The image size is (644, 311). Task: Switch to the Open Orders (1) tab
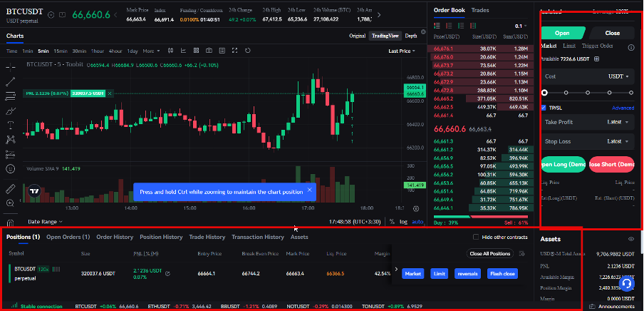[68, 237]
